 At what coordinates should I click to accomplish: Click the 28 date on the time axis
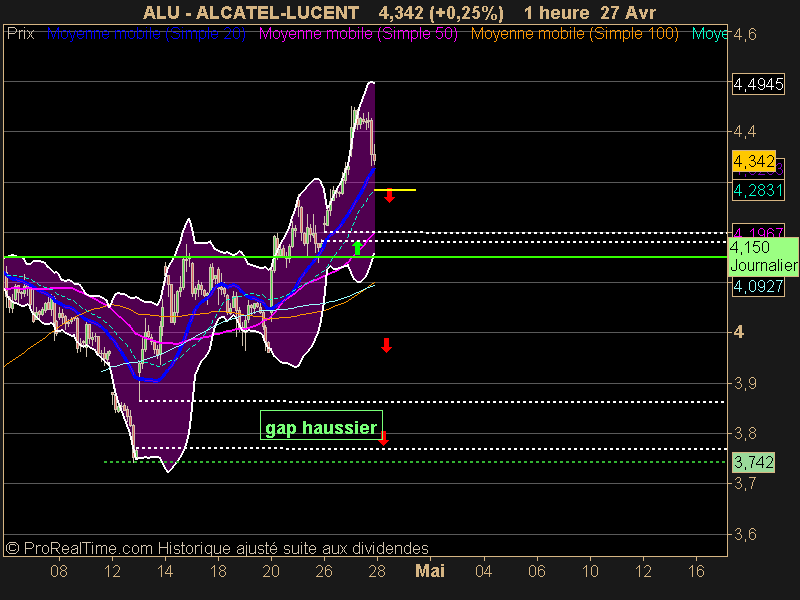point(377,571)
